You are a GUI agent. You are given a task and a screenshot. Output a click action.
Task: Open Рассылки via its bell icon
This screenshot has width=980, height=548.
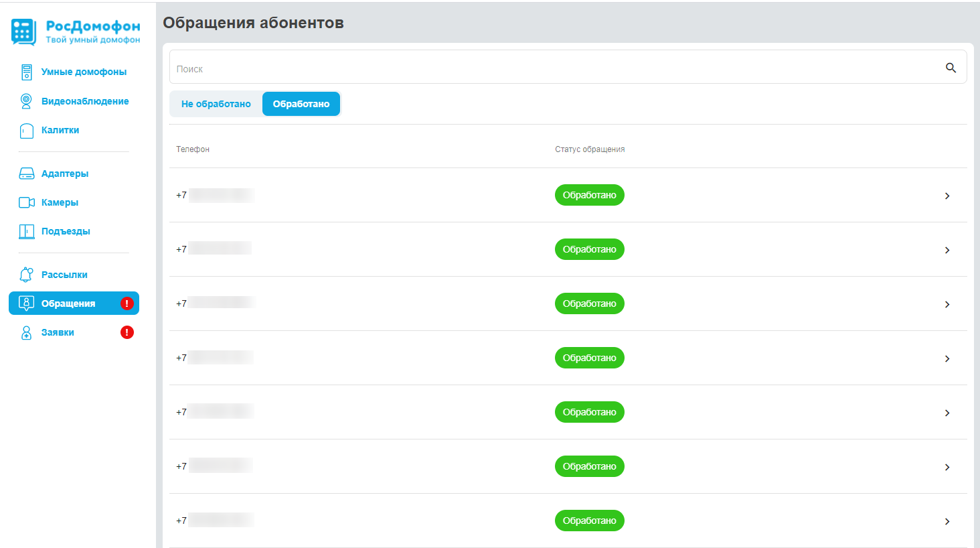click(26, 275)
